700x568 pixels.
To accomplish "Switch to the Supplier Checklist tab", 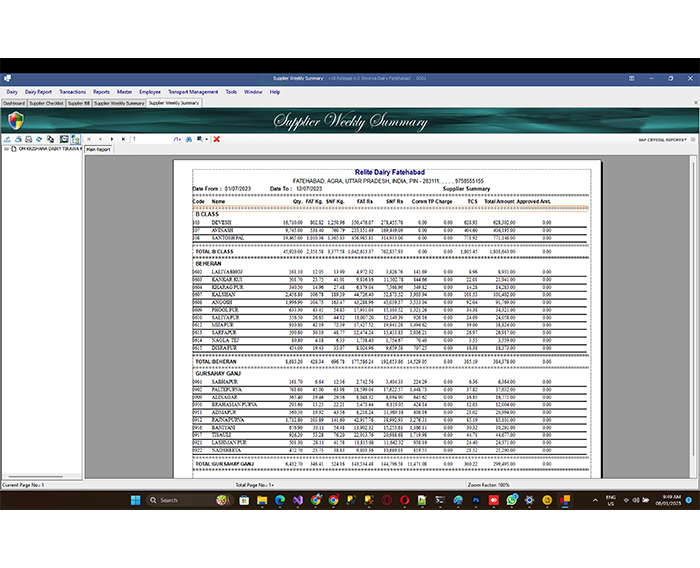I will point(46,102).
